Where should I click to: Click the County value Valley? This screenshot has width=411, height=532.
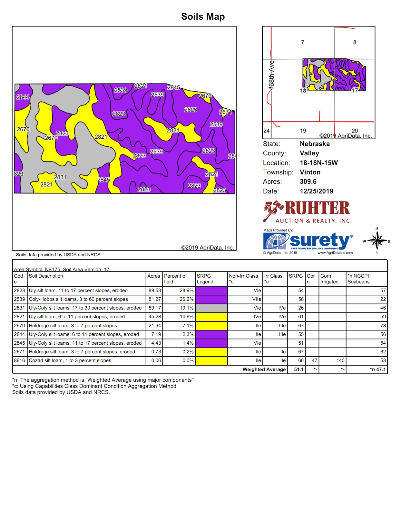click(x=309, y=153)
